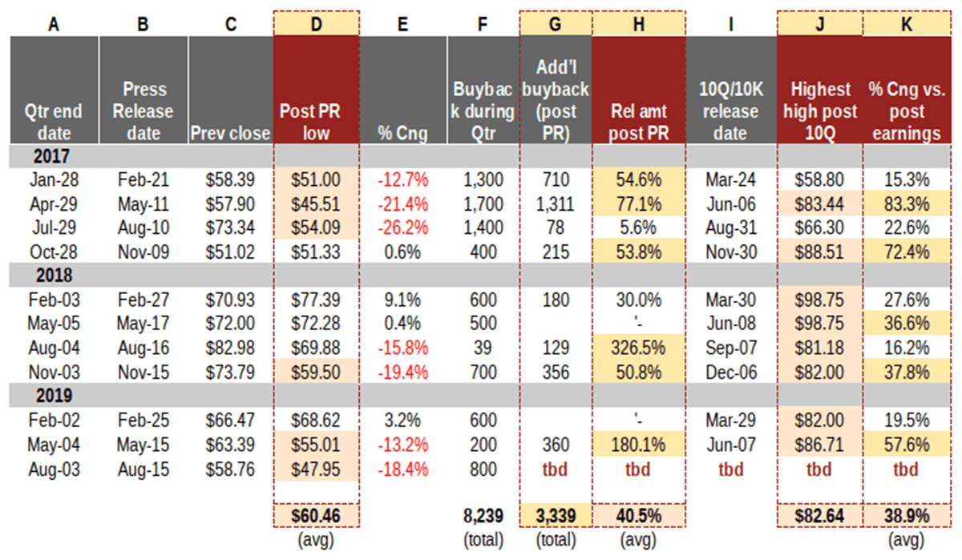This screenshot has height=560, width=962.
Task: Click the "Post PR low" header cell
Action: coord(317,122)
